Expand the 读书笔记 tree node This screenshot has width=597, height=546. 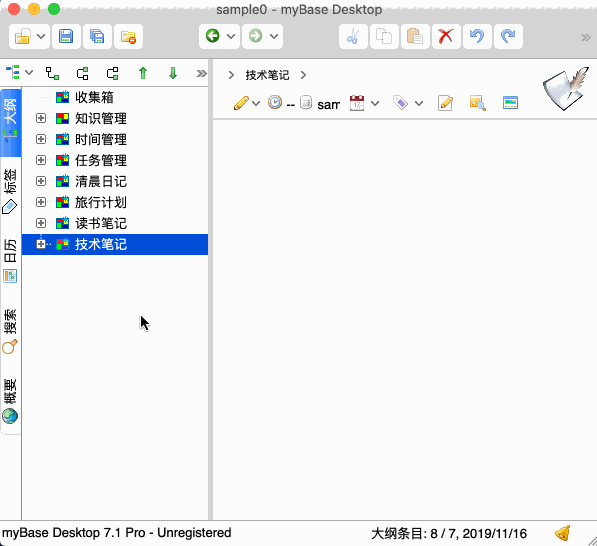(41, 223)
